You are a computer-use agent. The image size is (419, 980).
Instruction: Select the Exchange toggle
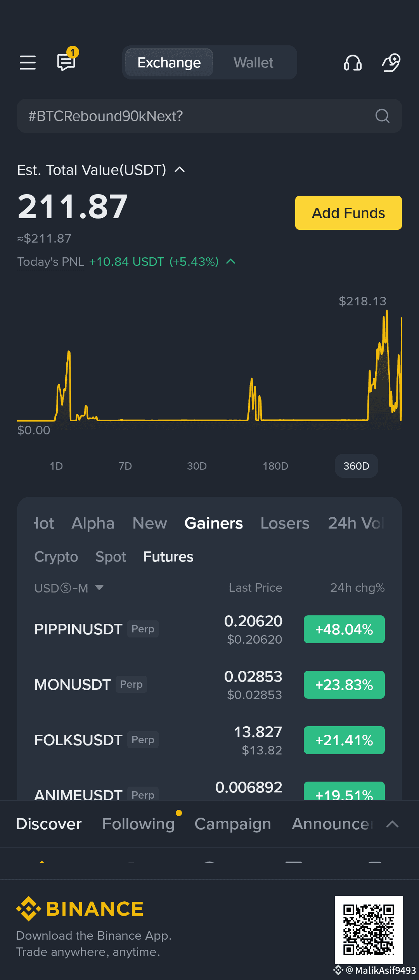click(x=169, y=62)
